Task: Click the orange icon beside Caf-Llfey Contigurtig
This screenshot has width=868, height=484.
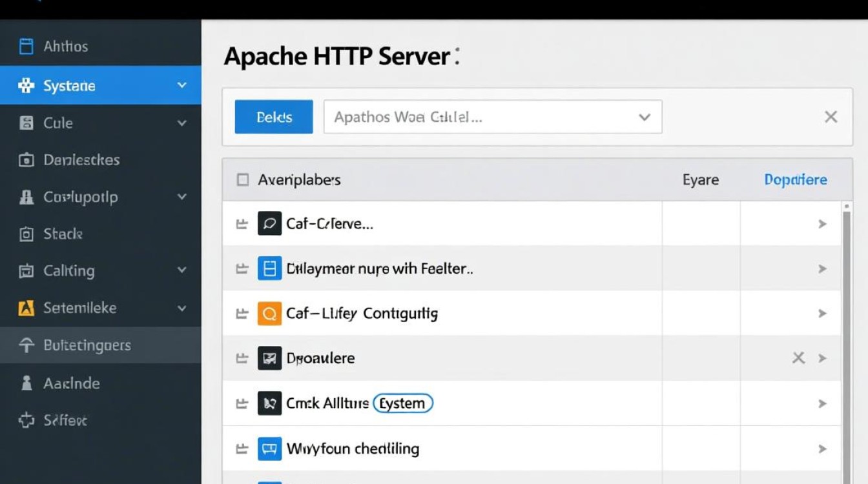Action: 269,314
